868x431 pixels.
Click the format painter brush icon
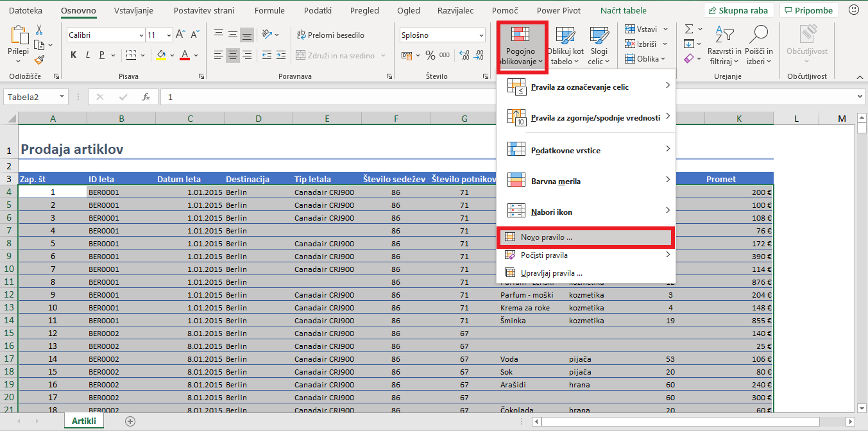(40, 60)
